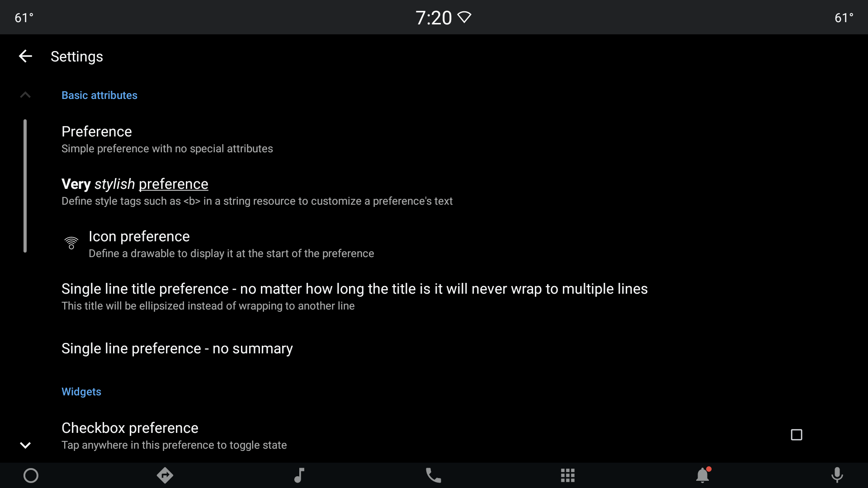868x488 pixels.
Task: Select the Basic attributes menu category
Action: 99,95
